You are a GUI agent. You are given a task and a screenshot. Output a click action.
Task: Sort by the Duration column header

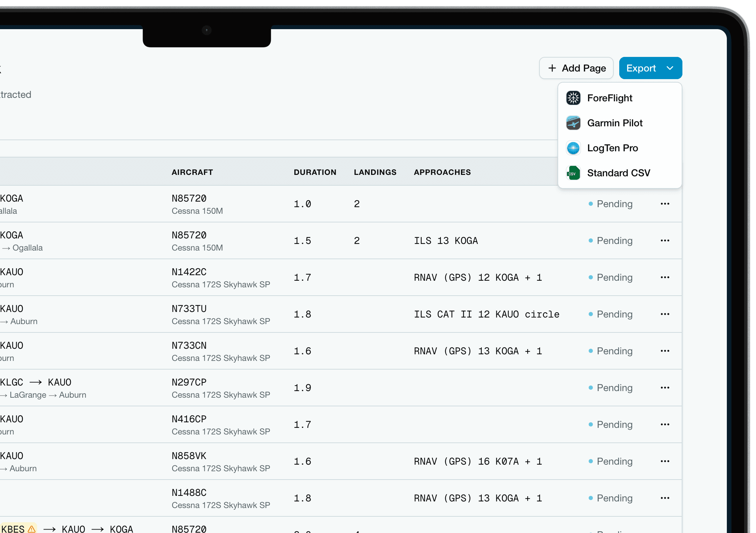tap(315, 172)
